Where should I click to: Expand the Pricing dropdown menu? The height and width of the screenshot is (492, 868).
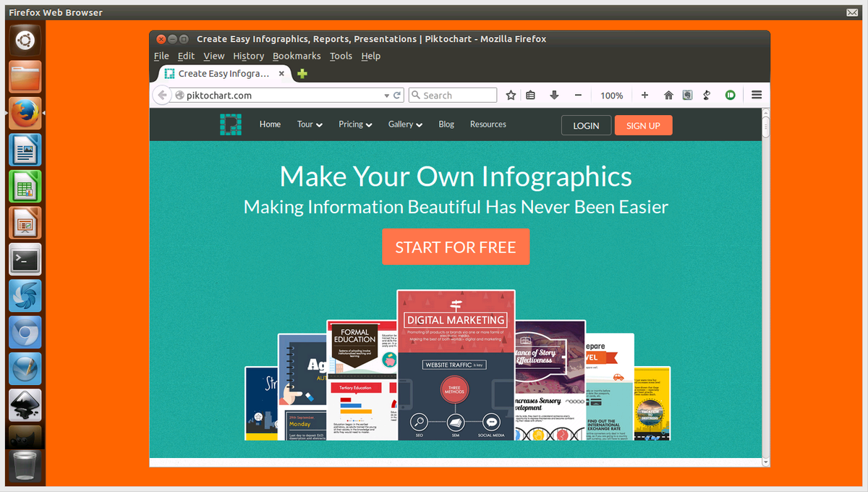coord(355,124)
